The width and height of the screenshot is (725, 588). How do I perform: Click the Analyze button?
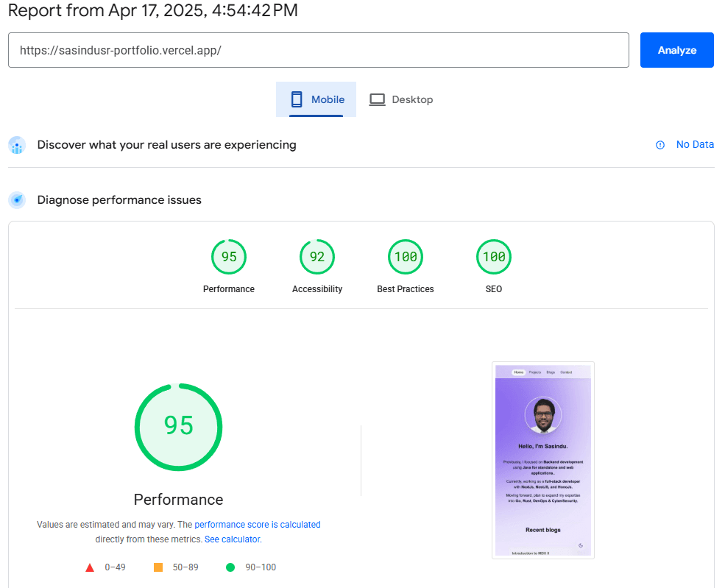676,50
